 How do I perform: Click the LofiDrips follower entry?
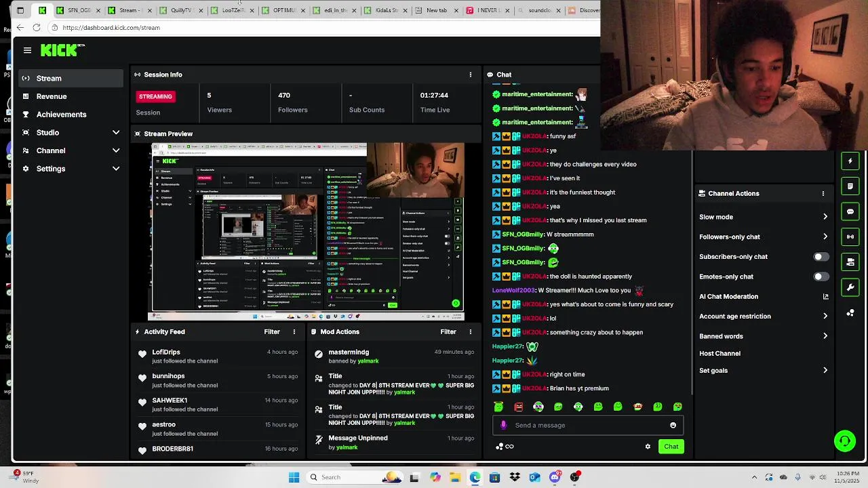pyautogui.click(x=217, y=357)
